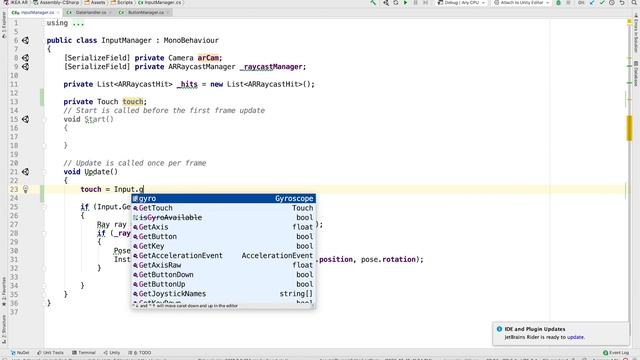Choose GetAxis completion suggestion

pos(223,227)
